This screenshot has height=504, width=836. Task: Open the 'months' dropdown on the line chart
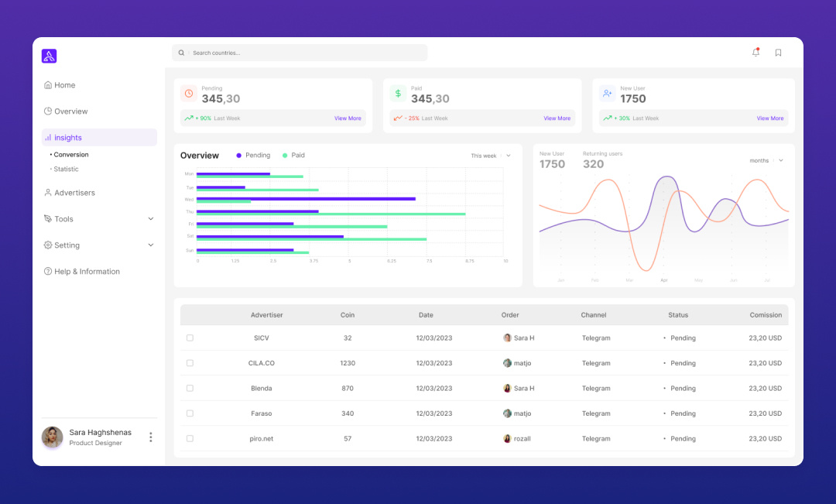[x=766, y=159]
